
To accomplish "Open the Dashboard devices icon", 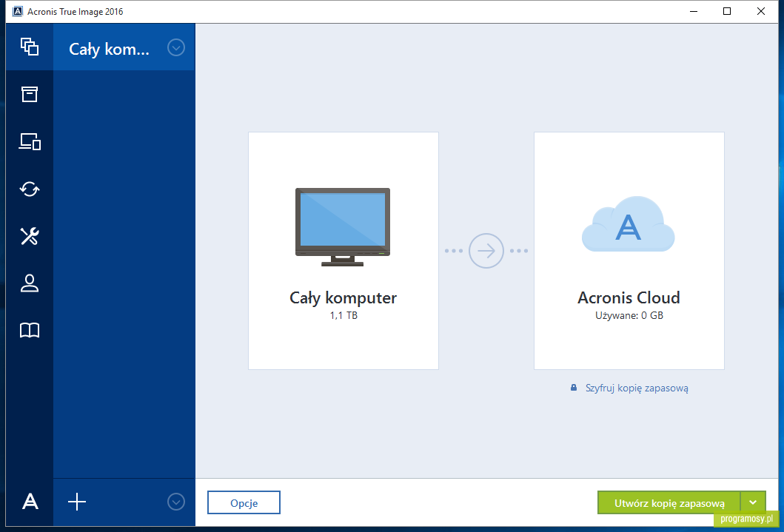I will pos(30,141).
